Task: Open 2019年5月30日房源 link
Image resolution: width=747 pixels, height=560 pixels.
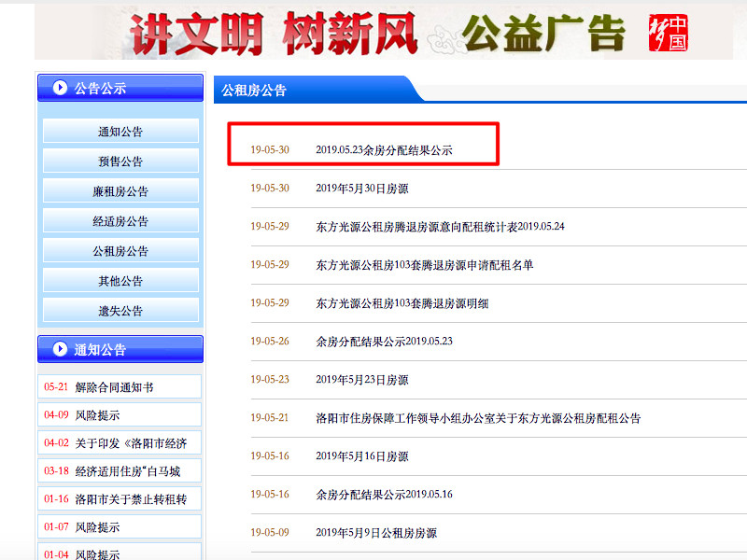Action: coord(361,188)
